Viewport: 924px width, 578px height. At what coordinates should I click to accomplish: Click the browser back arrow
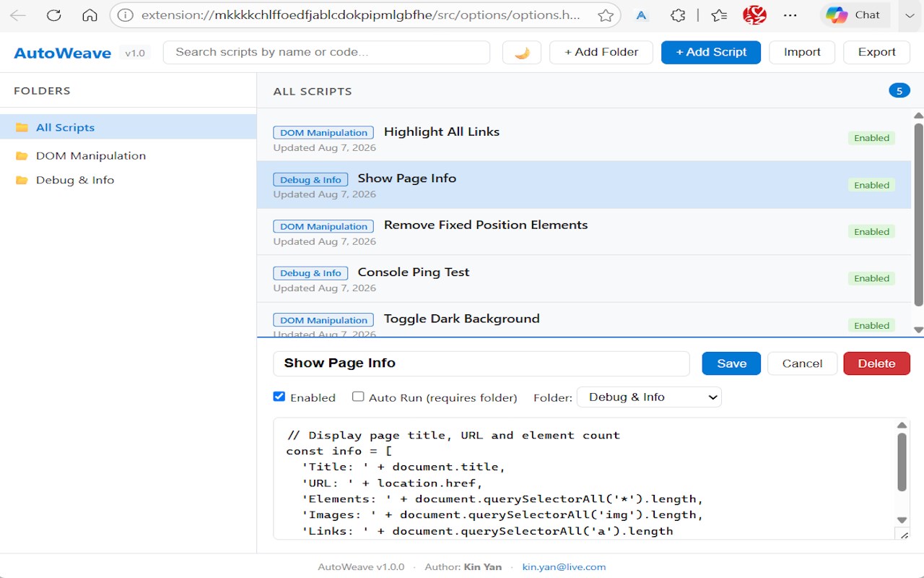click(17, 15)
